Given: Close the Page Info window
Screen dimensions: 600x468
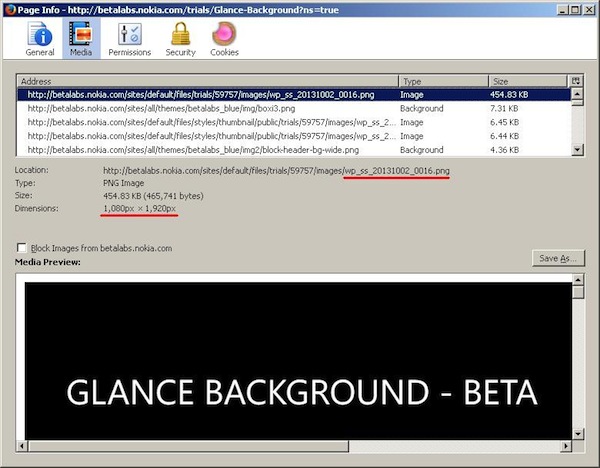Looking at the screenshot, I should click(x=589, y=10).
